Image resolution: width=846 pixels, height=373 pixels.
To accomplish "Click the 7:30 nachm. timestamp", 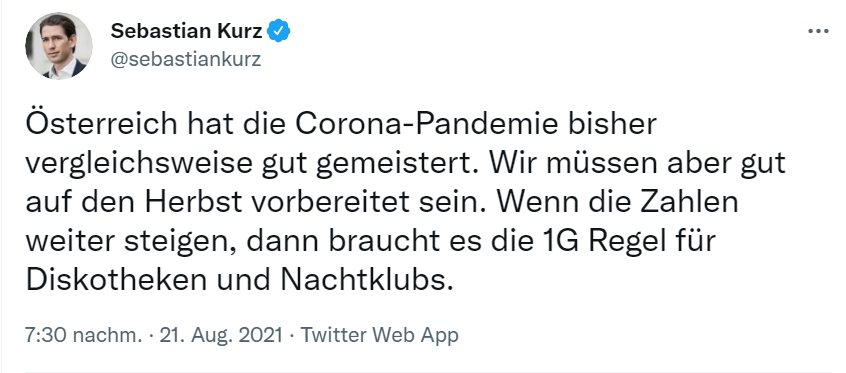I will (83, 335).
